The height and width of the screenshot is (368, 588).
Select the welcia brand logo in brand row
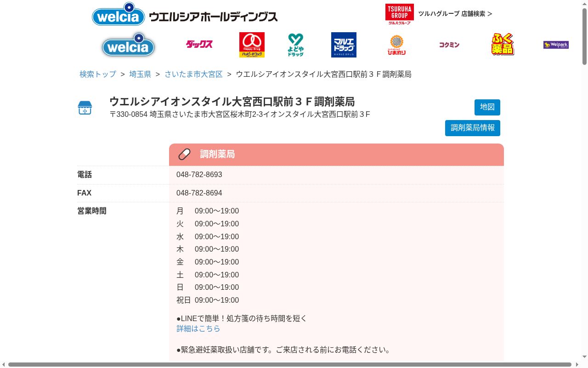pos(128,45)
